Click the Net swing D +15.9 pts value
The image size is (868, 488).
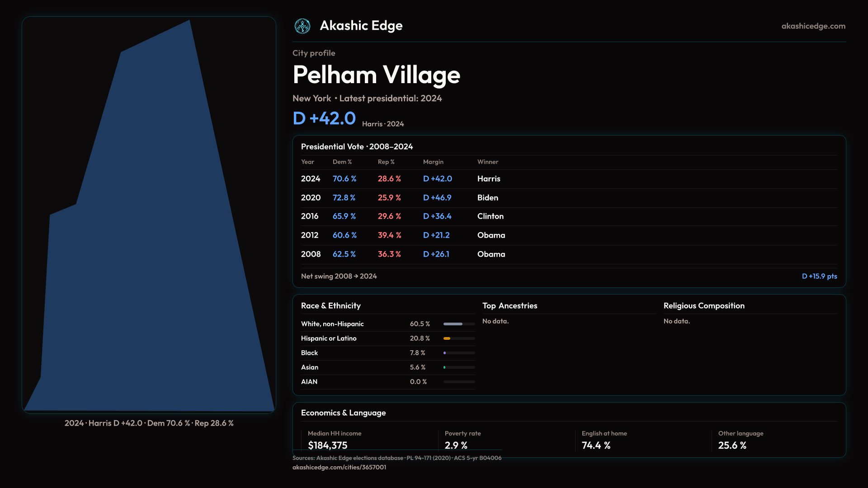coord(819,276)
